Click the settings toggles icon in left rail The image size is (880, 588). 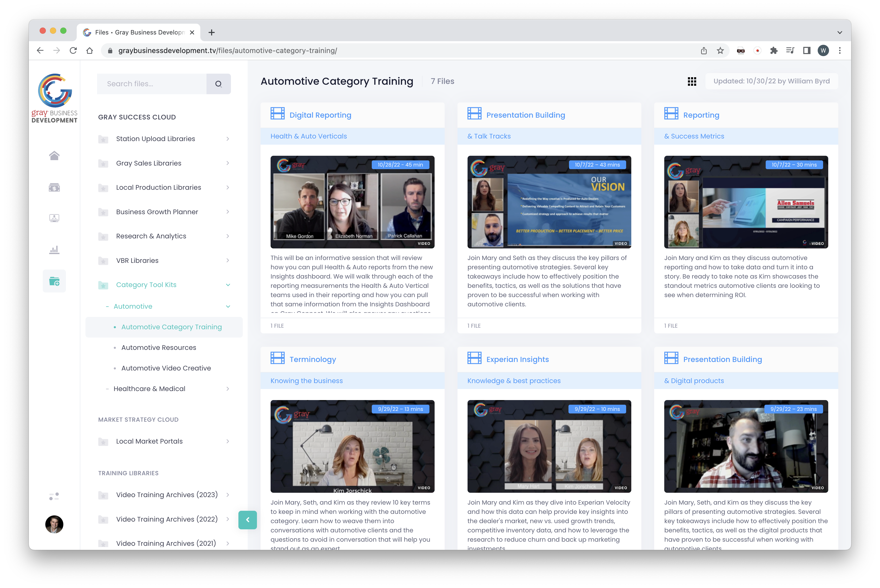tap(54, 497)
